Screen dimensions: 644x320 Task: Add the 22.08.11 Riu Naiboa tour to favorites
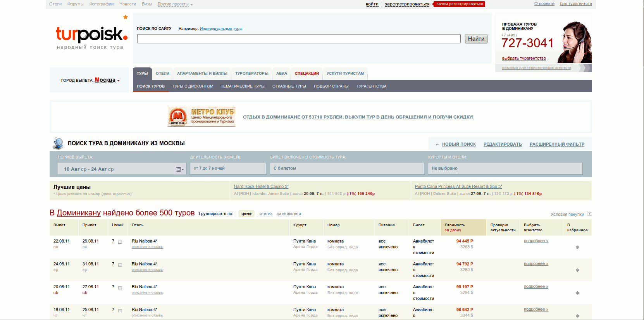click(577, 247)
